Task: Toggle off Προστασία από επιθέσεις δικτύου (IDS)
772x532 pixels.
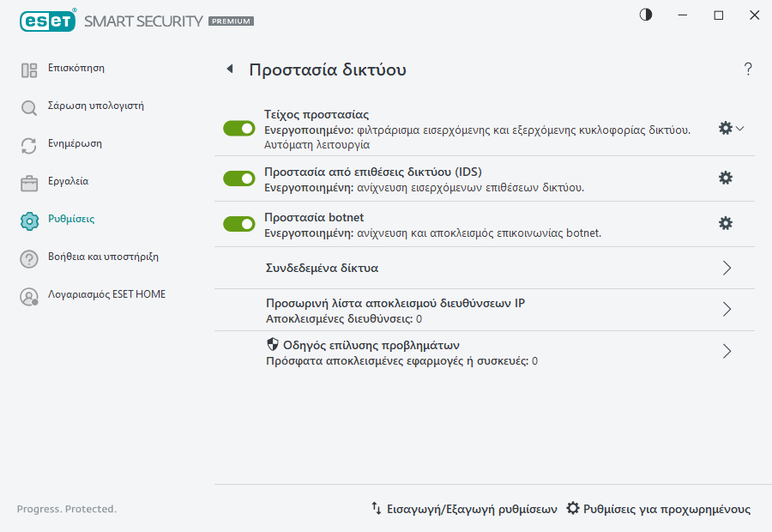Action: point(238,178)
